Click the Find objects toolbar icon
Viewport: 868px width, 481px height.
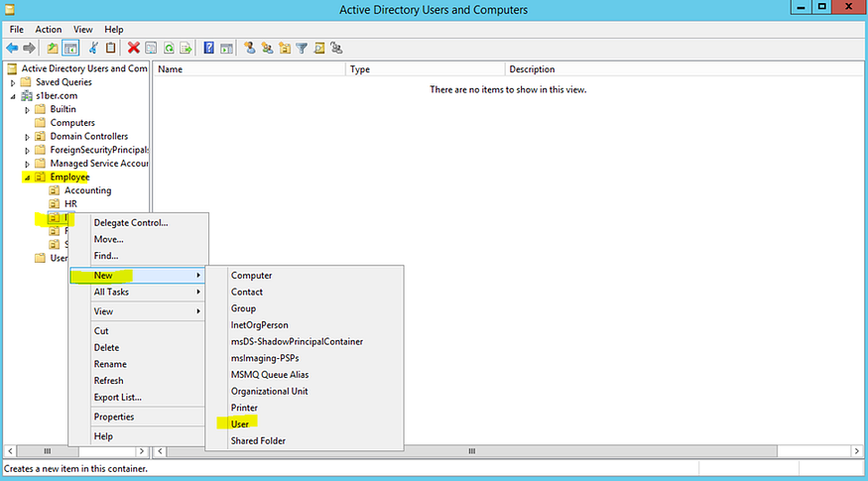319,49
